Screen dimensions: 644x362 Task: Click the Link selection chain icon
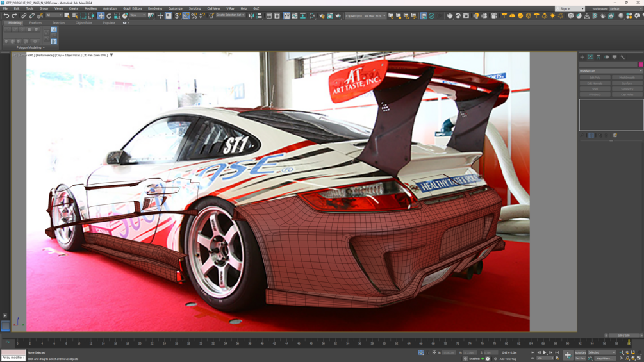(x=24, y=16)
